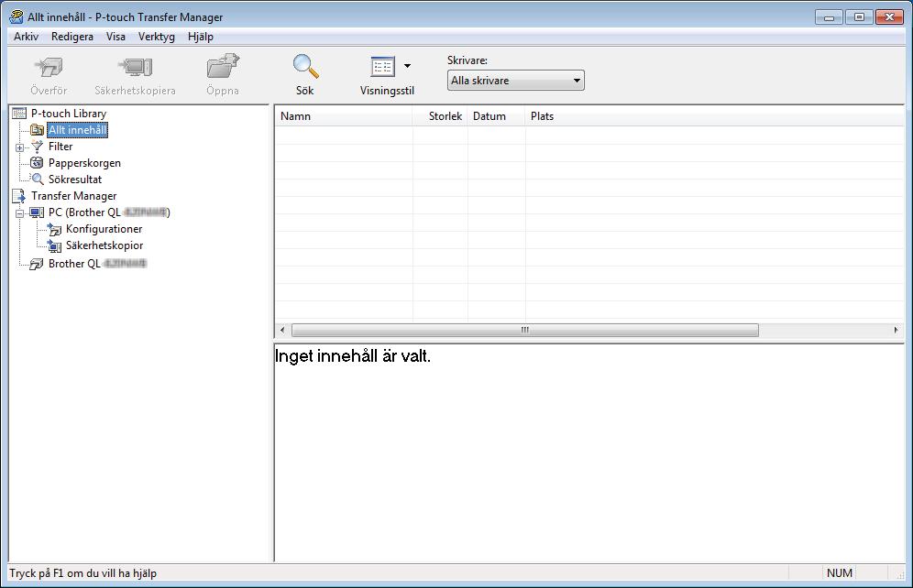Click the Säkerhetskopiera backup icon
The height and width of the screenshot is (588, 913).
(135, 67)
